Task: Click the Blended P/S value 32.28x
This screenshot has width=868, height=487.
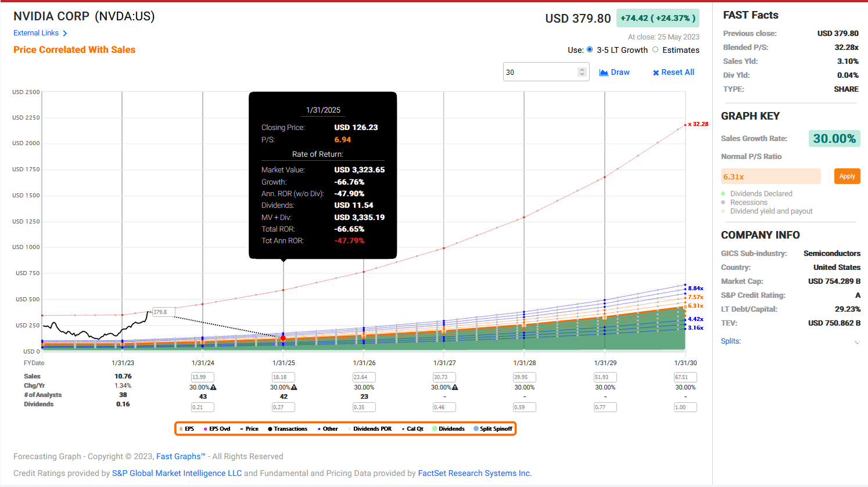Action: click(x=847, y=48)
